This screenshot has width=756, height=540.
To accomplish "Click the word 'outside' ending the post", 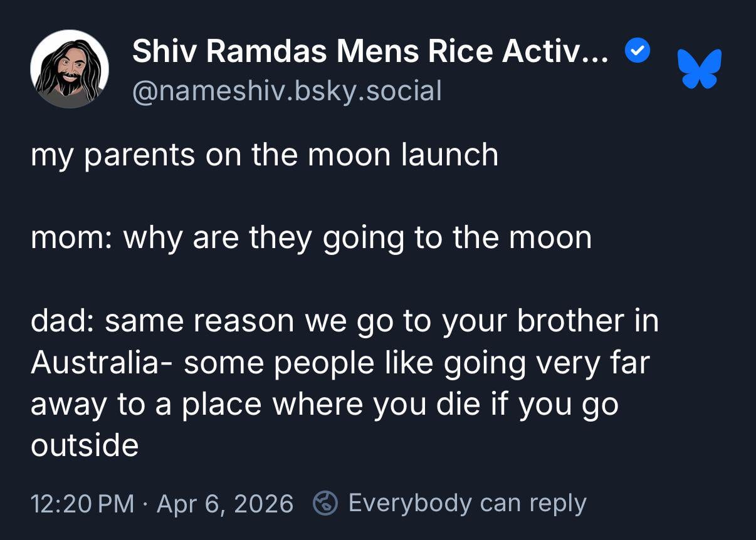I will click(x=85, y=445).
